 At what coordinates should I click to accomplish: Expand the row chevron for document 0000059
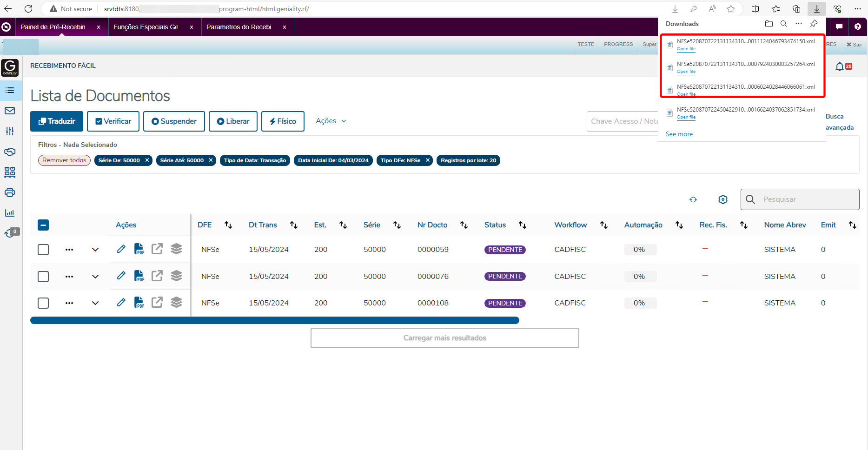(x=95, y=250)
